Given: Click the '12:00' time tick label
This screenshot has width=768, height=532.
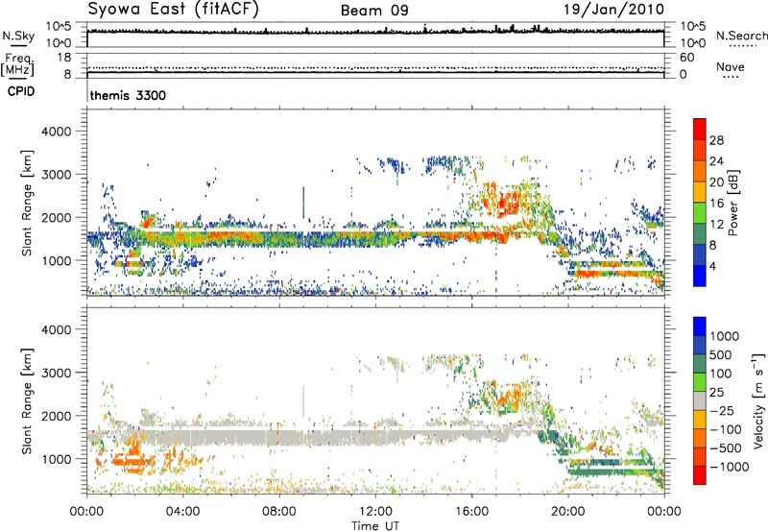Looking at the screenshot, I should tap(375, 512).
